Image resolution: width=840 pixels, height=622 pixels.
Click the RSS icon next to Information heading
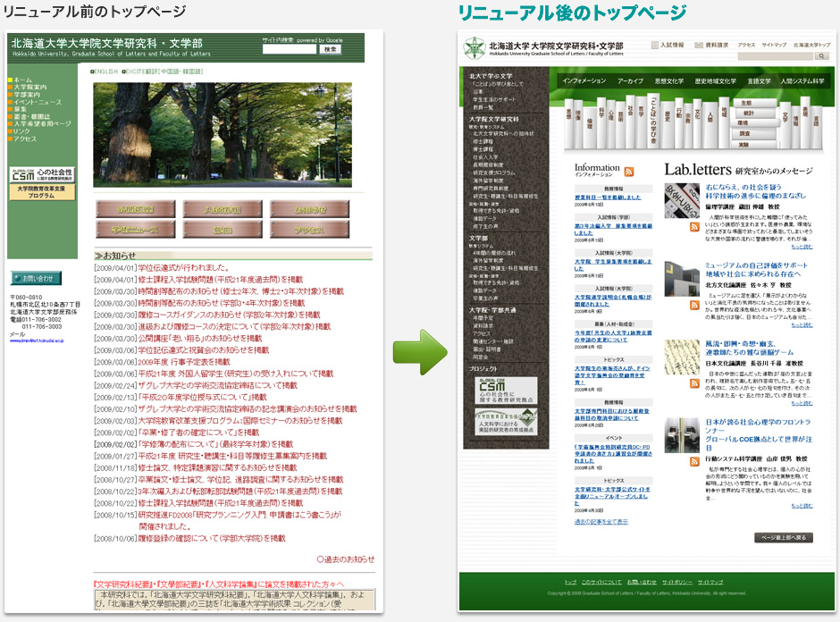[629, 172]
